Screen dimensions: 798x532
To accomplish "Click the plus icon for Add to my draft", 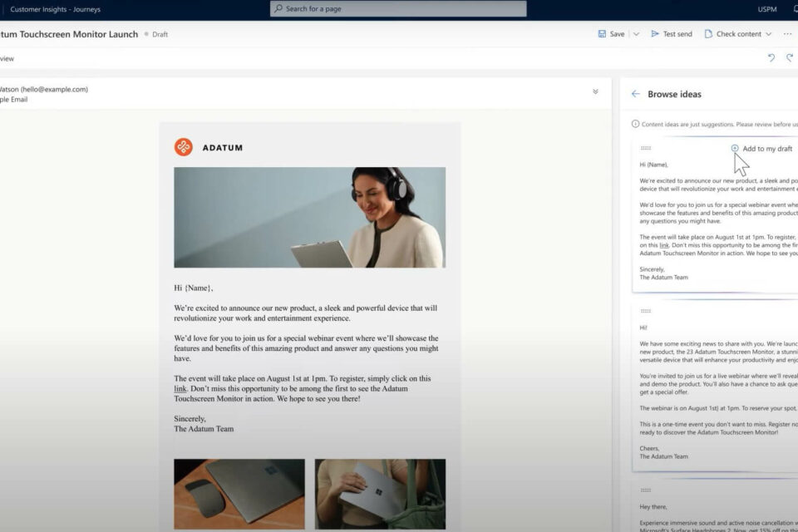I will click(735, 148).
